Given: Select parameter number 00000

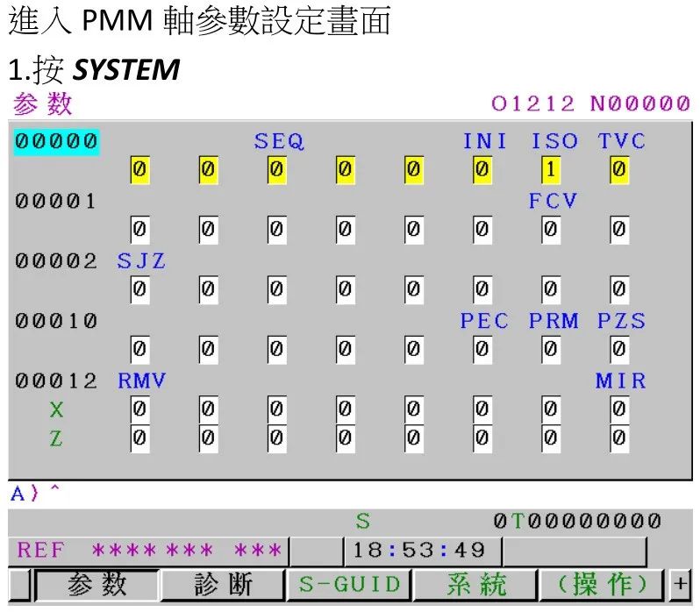Looking at the screenshot, I should 56,142.
